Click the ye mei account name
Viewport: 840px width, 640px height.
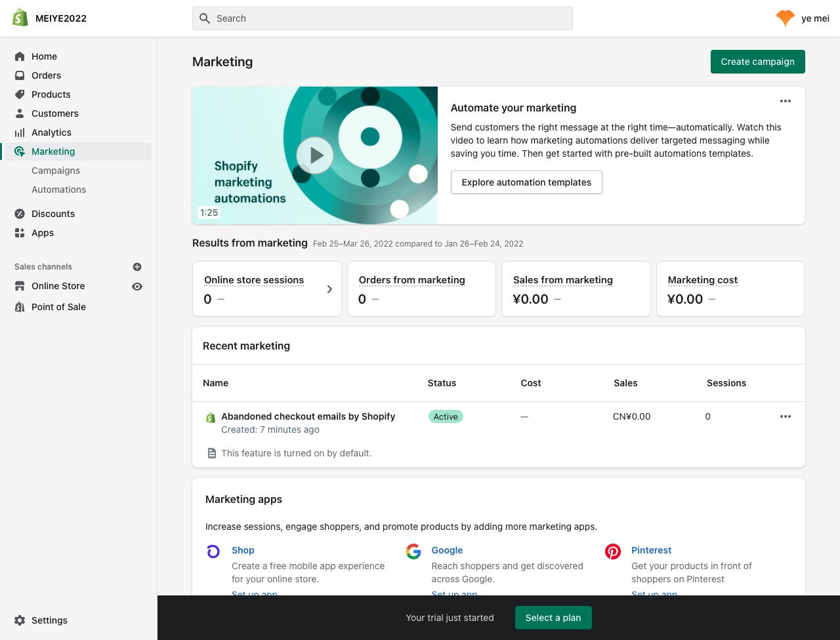[815, 18]
